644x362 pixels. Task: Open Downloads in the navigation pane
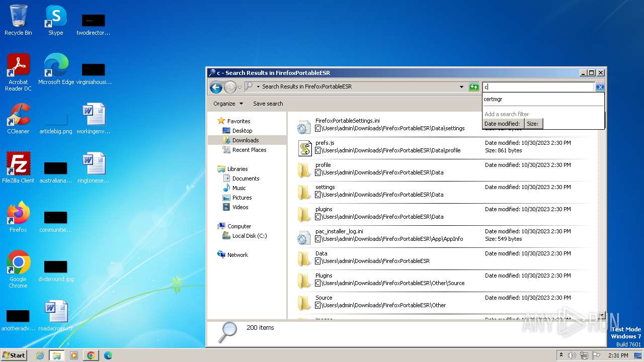point(246,140)
